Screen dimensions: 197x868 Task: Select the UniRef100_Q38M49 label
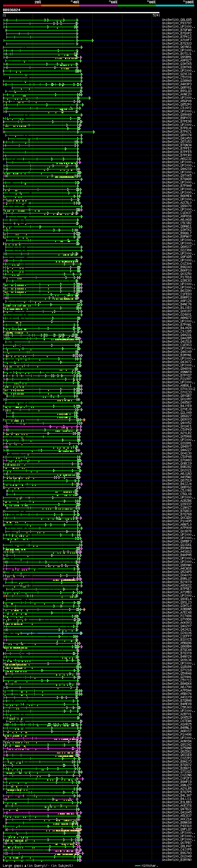[177, 81]
